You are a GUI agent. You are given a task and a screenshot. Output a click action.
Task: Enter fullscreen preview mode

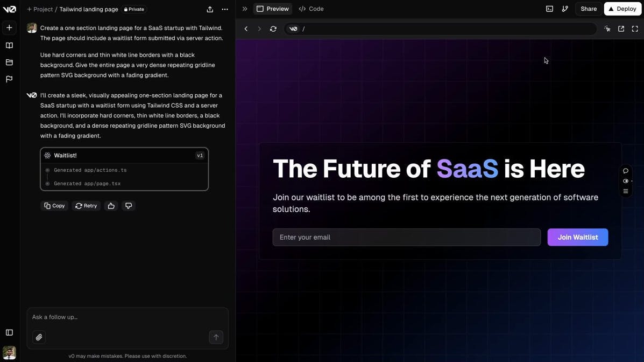tap(635, 29)
